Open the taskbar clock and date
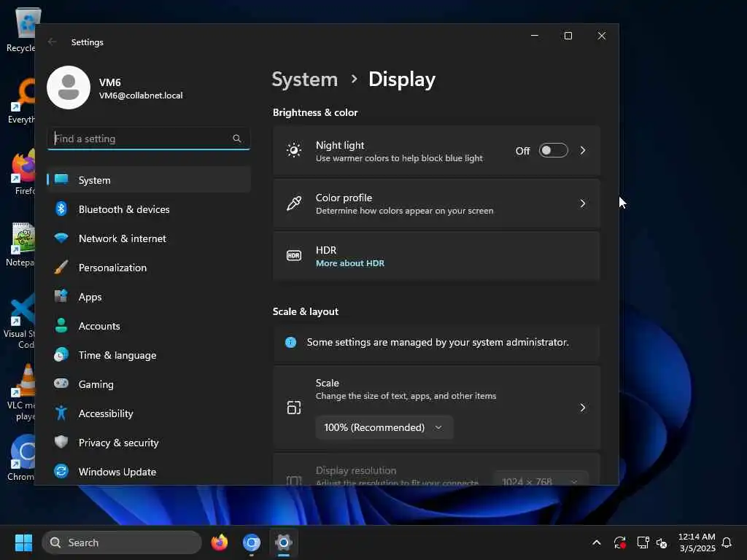 click(x=697, y=542)
